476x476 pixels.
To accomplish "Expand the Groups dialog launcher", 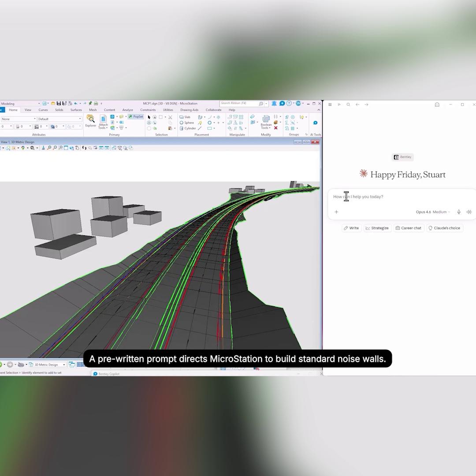I will [306, 134].
